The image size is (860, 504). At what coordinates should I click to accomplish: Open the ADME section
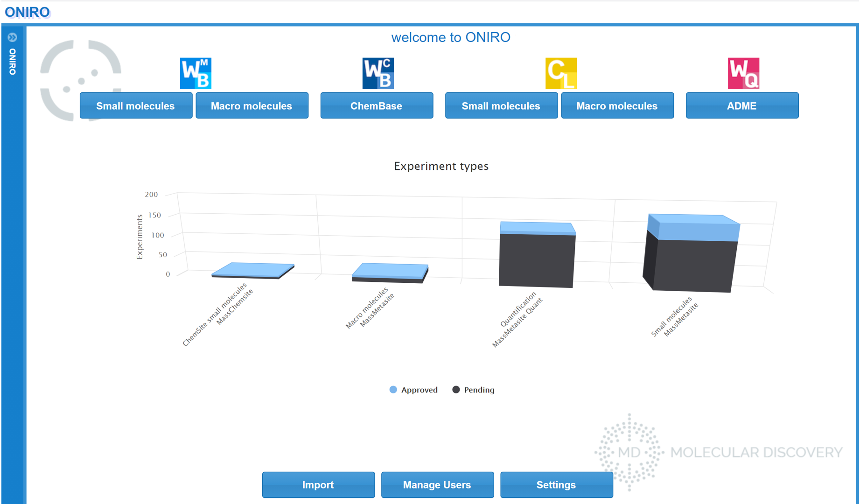tap(741, 105)
